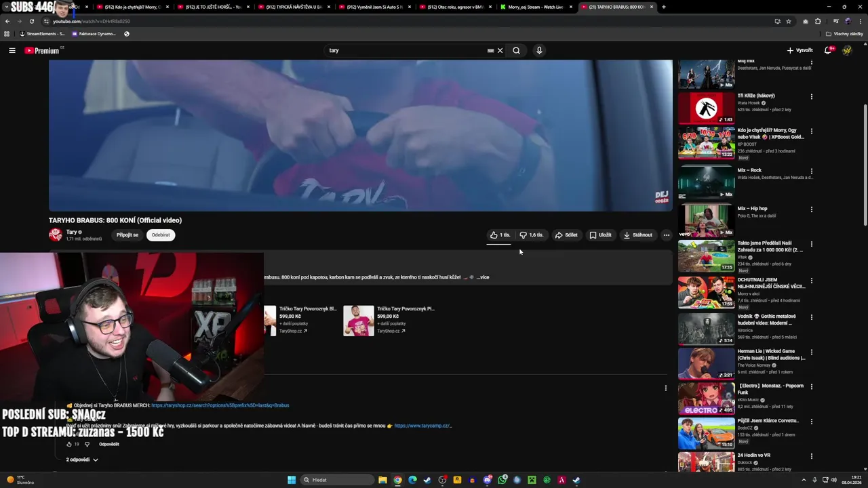This screenshot has height=488, width=868.
Task: Expand 2 odpovědi replies
Action: pos(82,460)
